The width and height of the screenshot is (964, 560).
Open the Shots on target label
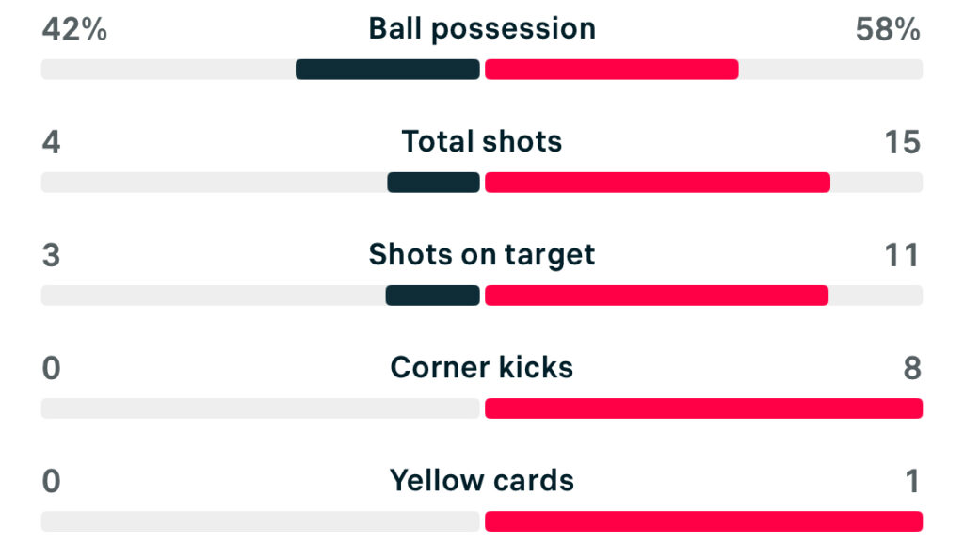point(482,255)
